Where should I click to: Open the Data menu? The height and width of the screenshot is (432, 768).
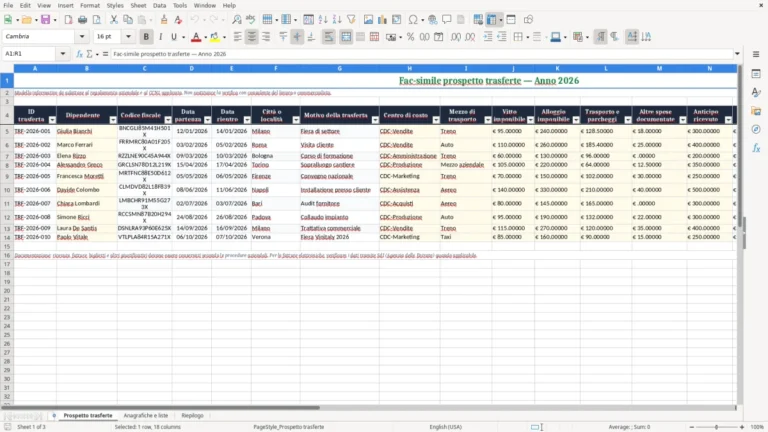tap(159, 5)
